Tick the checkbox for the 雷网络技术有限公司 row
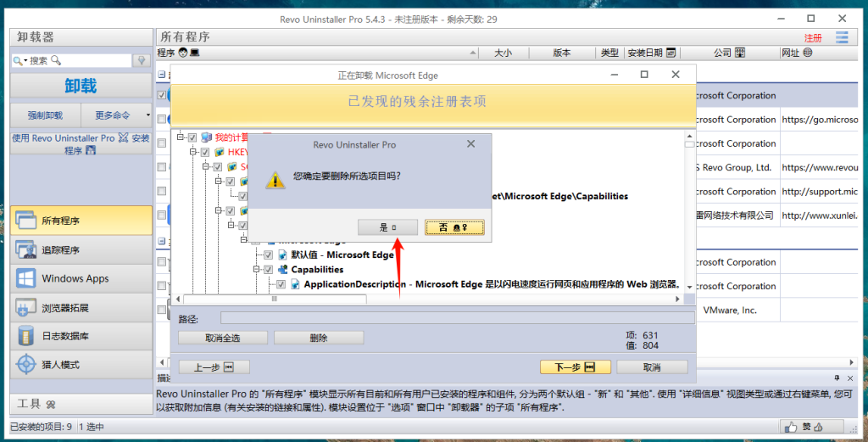868x442 pixels. tap(162, 215)
